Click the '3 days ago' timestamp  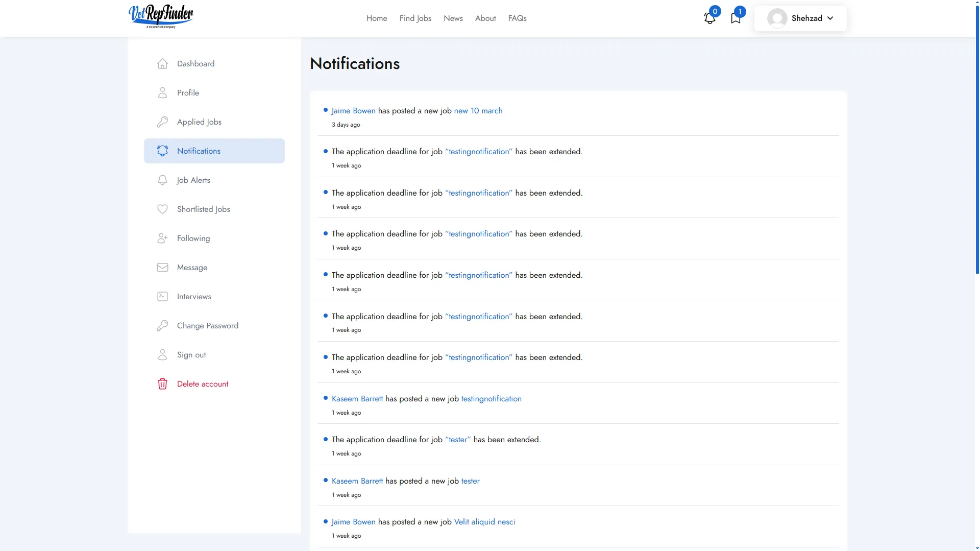[x=346, y=125]
